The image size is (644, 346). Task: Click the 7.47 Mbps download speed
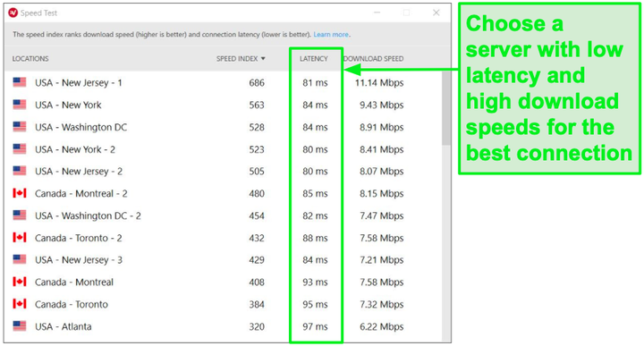pyautogui.click(x=382, y=215)
